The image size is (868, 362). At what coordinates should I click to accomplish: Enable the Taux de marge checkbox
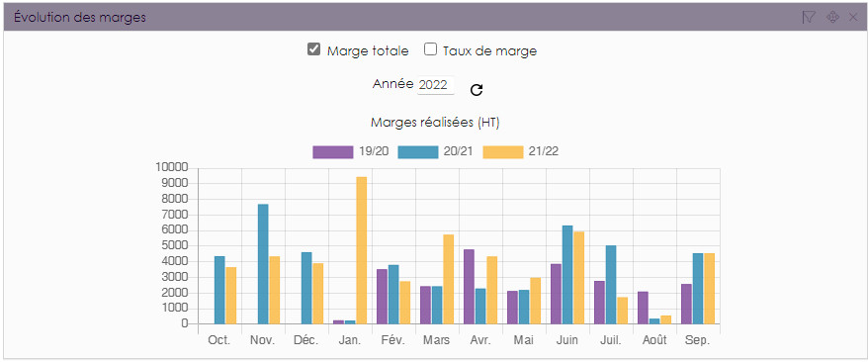[x=431, y=49]
